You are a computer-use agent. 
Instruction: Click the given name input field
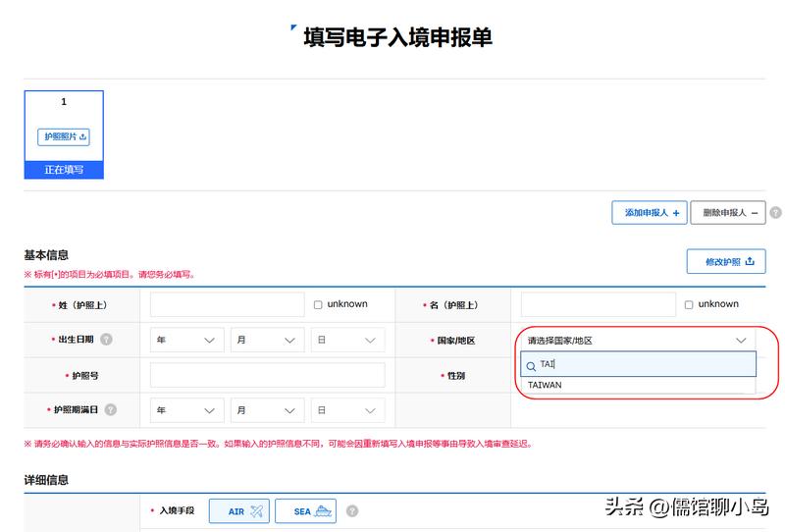(x=599, y=304)
